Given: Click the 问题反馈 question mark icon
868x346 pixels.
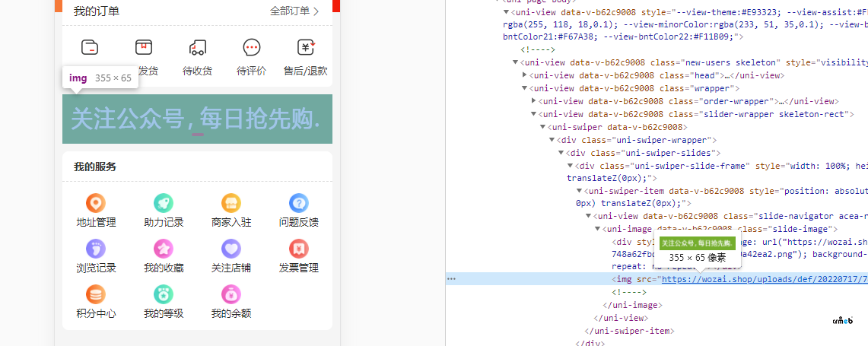Looking at the screenshot, I should (x=298, y=204).
